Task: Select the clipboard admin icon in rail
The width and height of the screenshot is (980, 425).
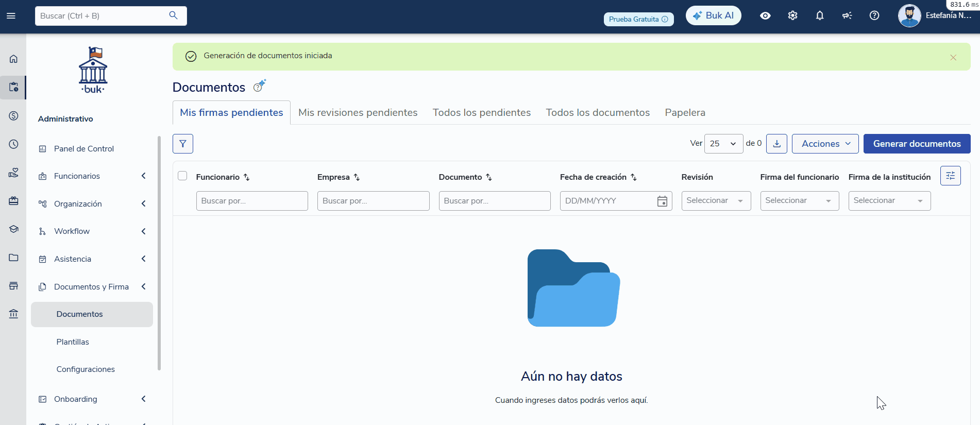Action: pyautogui.click(x=13, y=87)
